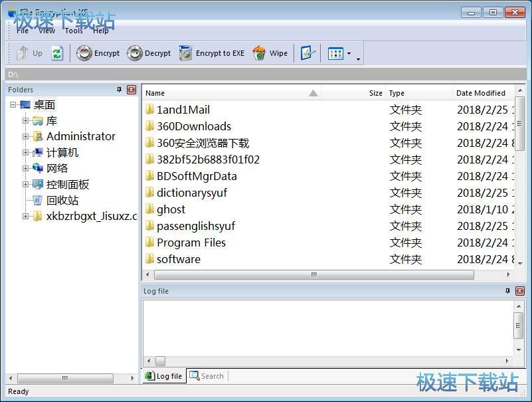Click the green Refresh icon
This screenshot has height=402, width=532.
point(57,53)
